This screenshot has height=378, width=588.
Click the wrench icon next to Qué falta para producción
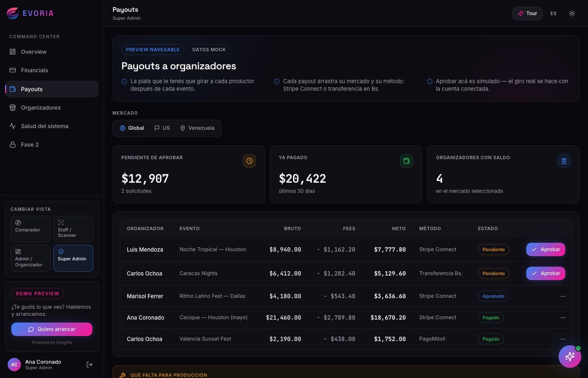123,375
